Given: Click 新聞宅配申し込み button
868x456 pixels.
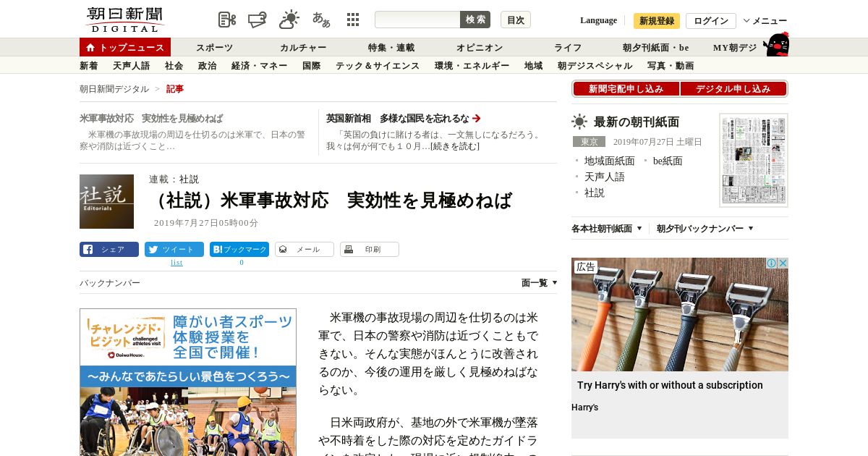Looking at the screenshot, I should [x=626, y=89].
